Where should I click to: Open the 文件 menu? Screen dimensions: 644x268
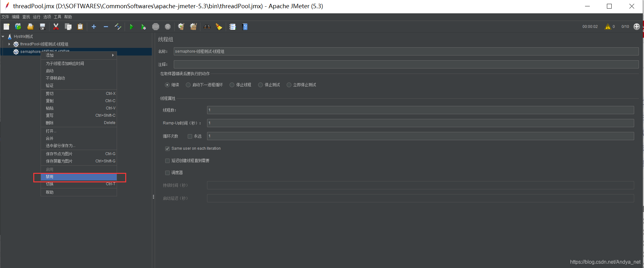click(5, 17)
